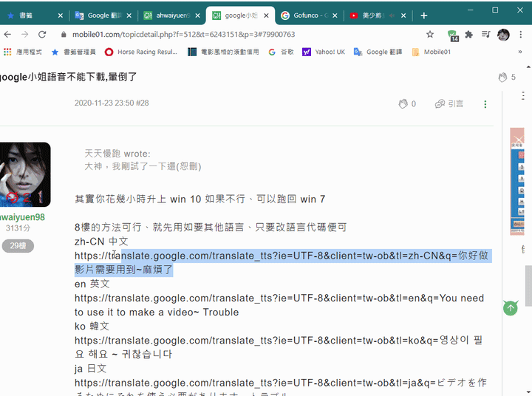Go forward to the next page
Image resolution: width=532 pixels, height=396 pixels.
click(x=25, y=34)
